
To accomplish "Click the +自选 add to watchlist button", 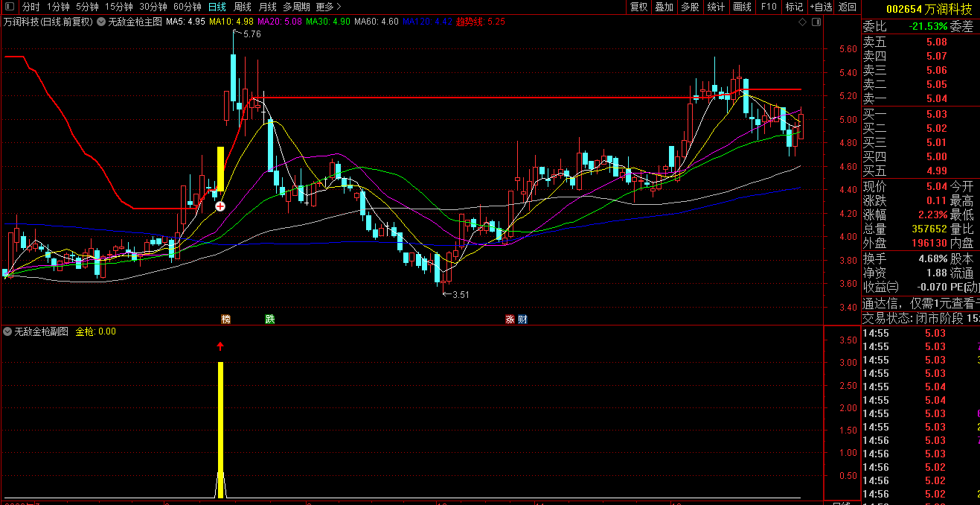I will [x=820, y=7].
